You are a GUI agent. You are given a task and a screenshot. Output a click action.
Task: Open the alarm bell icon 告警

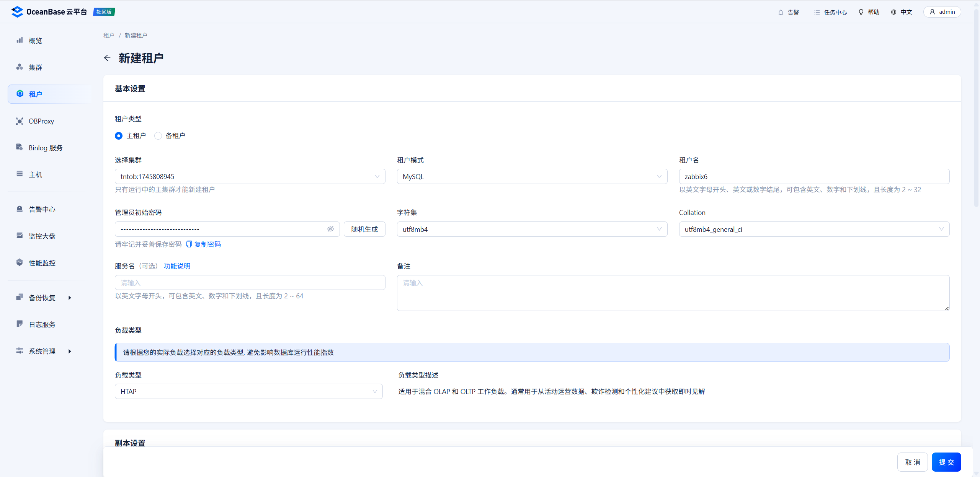[x=781, y=12]
